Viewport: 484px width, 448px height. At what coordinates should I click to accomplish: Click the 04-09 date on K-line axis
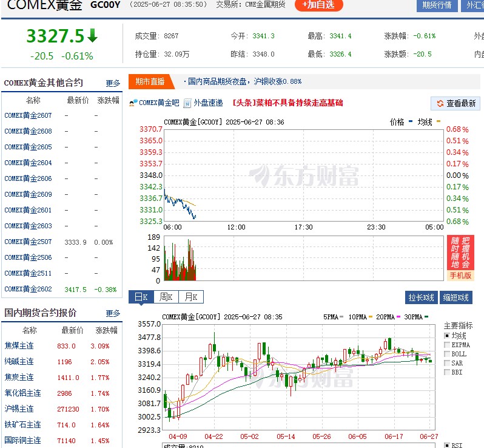click(x=178, y=436)
